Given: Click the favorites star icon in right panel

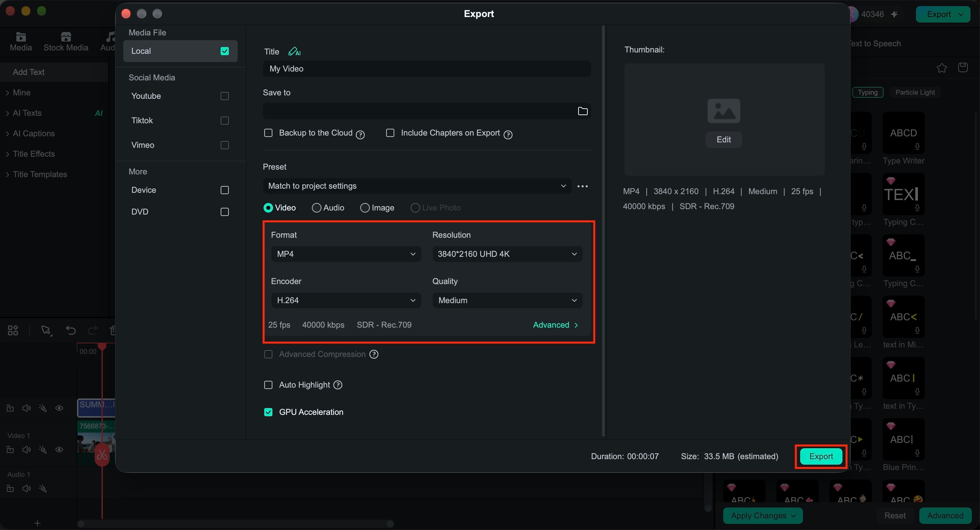Looking at the screenshot, I should tap(942, 68).
